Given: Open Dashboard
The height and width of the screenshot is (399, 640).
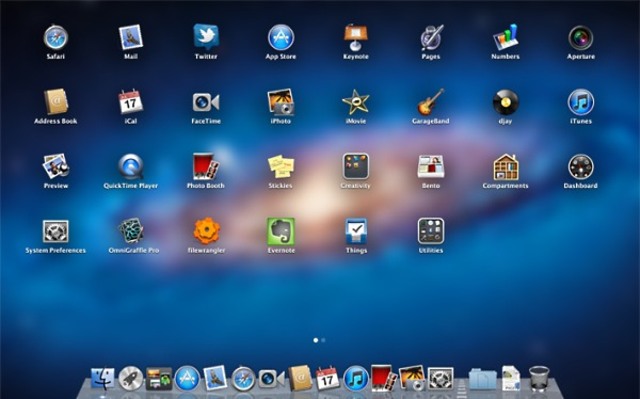Looking at the screenshot, I should (581, 166).
